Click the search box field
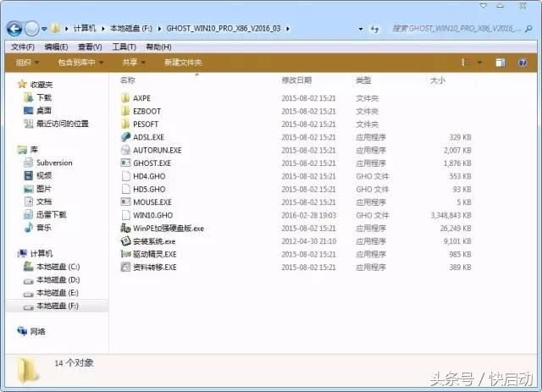 (457, 29)
